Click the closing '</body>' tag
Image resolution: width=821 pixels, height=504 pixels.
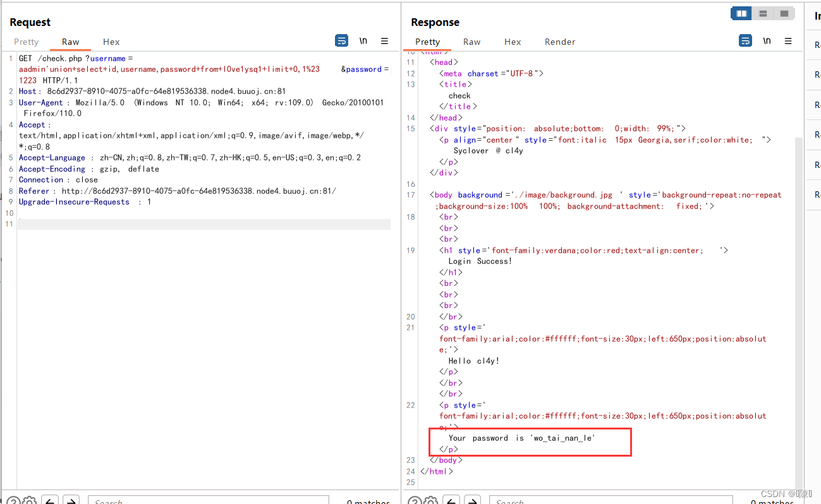[x=446, y=460]
